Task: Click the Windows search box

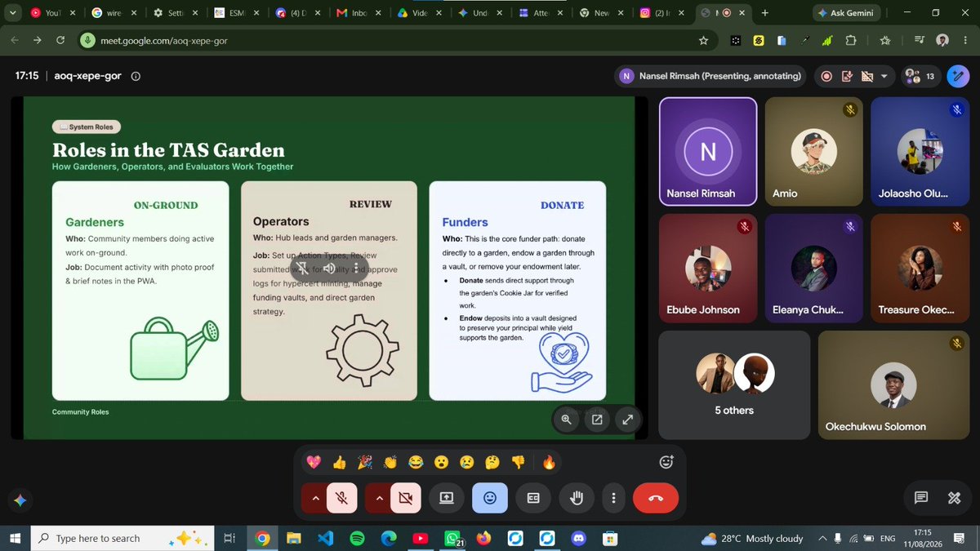Action: (x=121, y=538)
